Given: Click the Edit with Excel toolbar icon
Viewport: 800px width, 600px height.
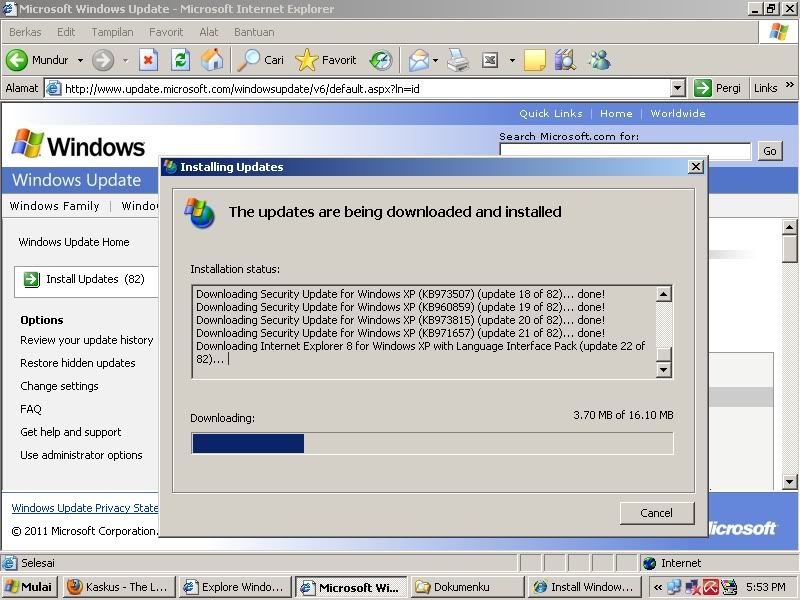Looking at the screenshot, I should (x=490, y=61).
